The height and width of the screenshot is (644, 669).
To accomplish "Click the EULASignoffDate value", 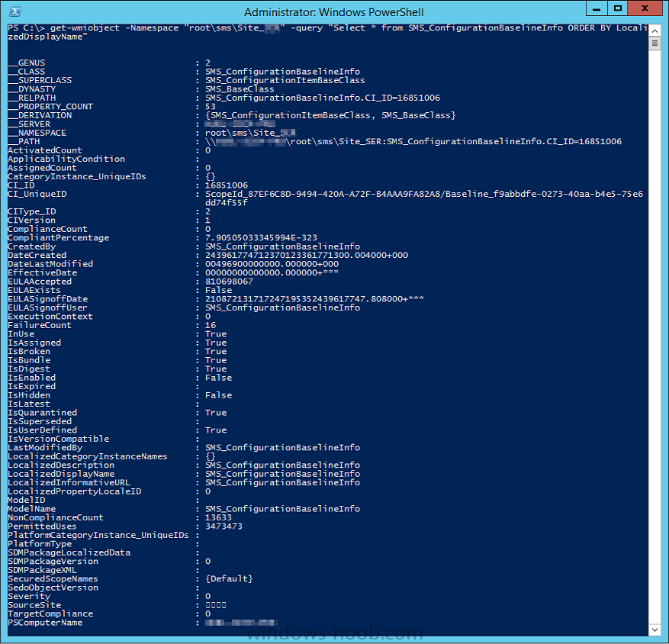I will tap(314, 299).
